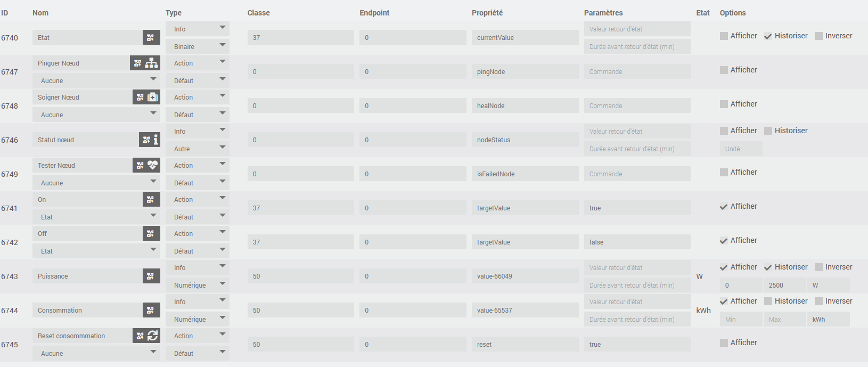The image size is (868, 367).
Task: Open the Autre subtype dropdown for Statut nœud
Action: 198,149
